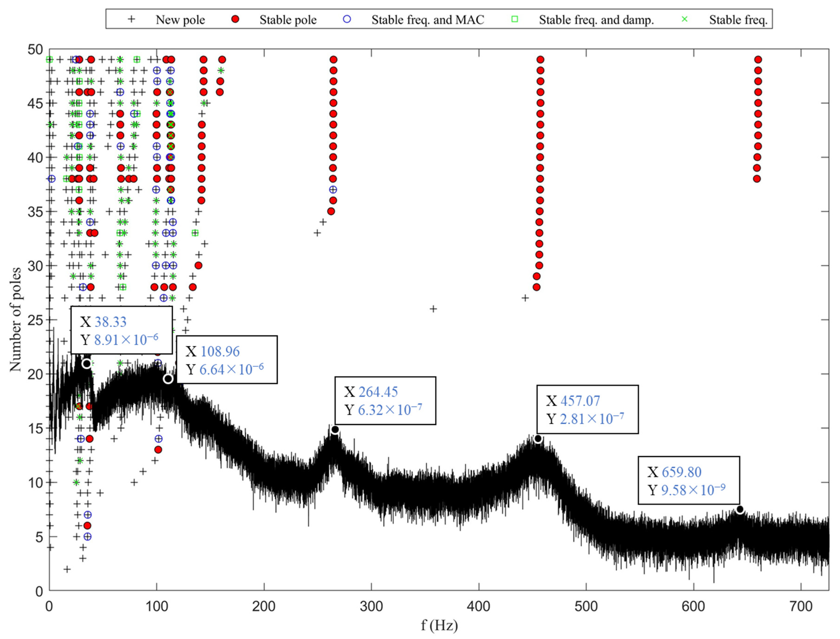Click the black plus New pole legend marker

[131, 19]
